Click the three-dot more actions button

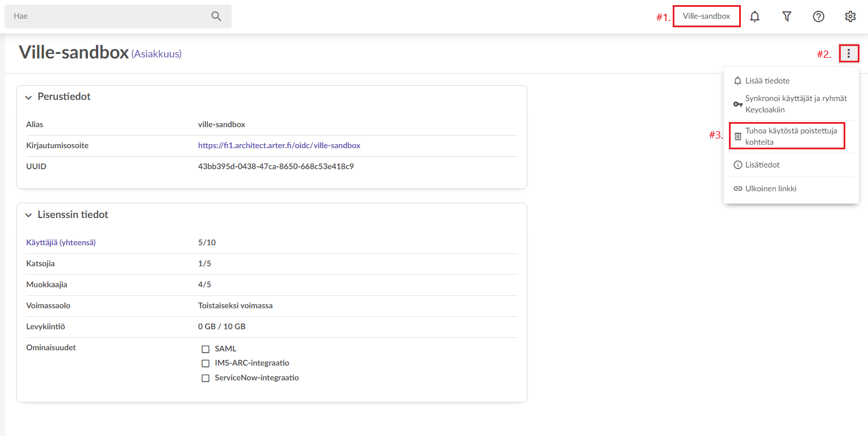[x=849, y=54]
